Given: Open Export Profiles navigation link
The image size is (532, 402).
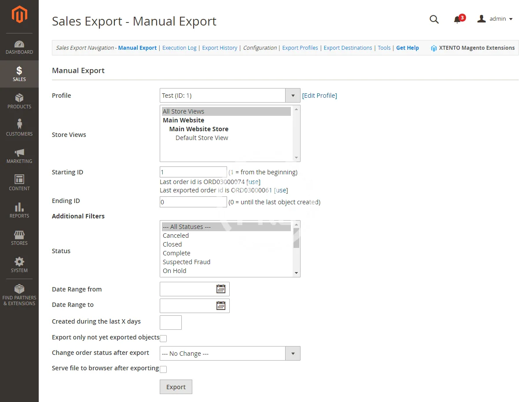Looking at the screenshot, I should (300, 48).
